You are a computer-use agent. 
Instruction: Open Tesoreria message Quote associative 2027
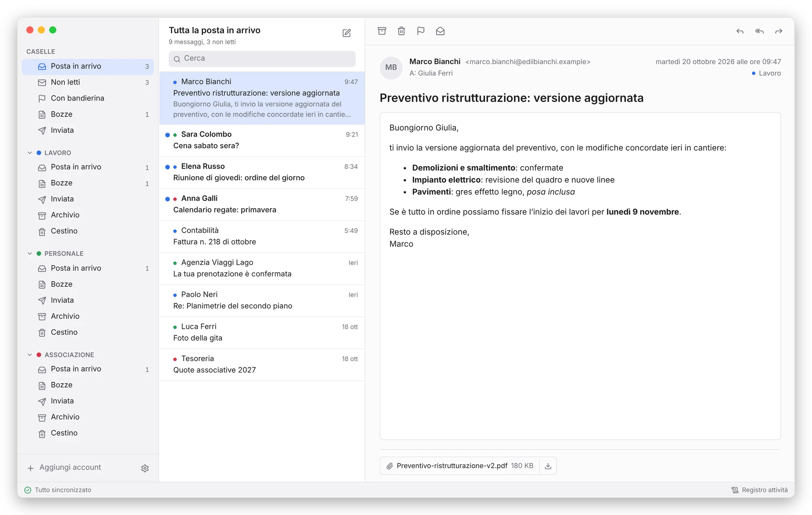[262, 365]
